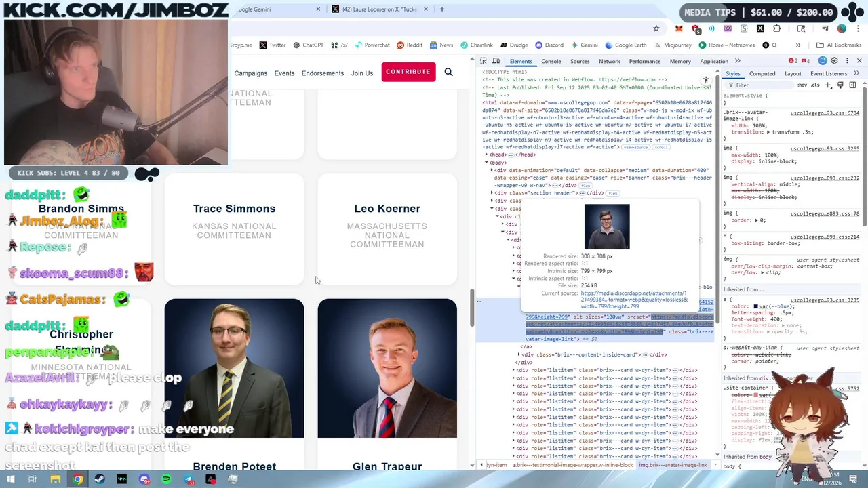The image size is (868, 488).
Task: Select the img.brix---avatar-image-link breadcrumb
Action: click(673, 465)
